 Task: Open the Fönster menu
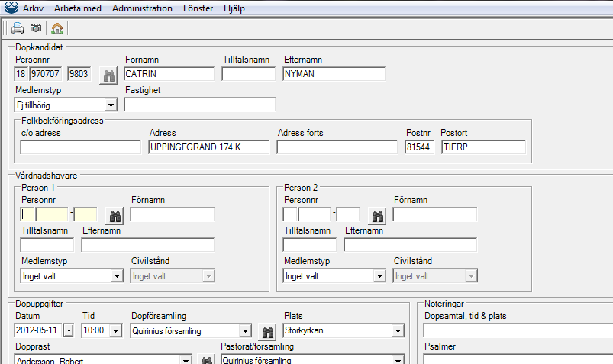(x=198, y=8)
